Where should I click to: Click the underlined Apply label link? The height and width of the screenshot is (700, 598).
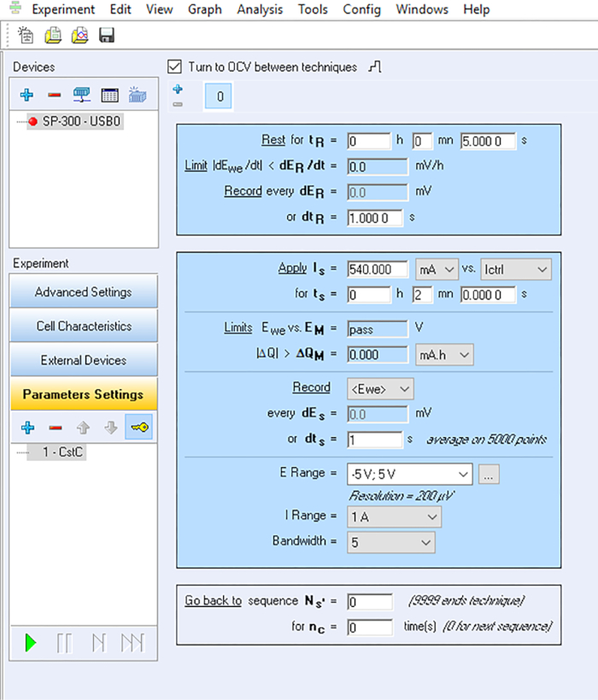[292, 268]
